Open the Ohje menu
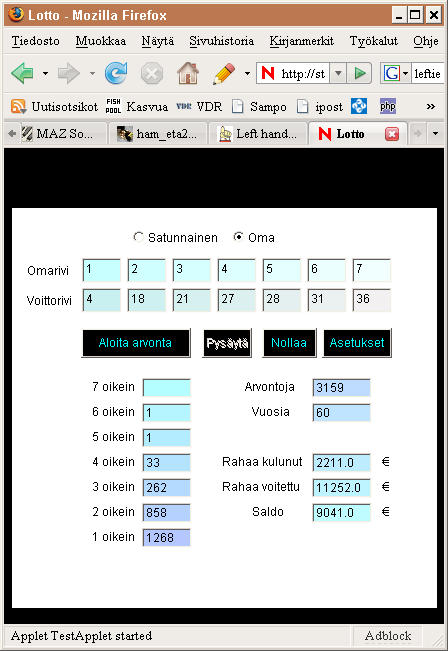The image size is (448, 651). pyautogui.click(x=426, y=41)
